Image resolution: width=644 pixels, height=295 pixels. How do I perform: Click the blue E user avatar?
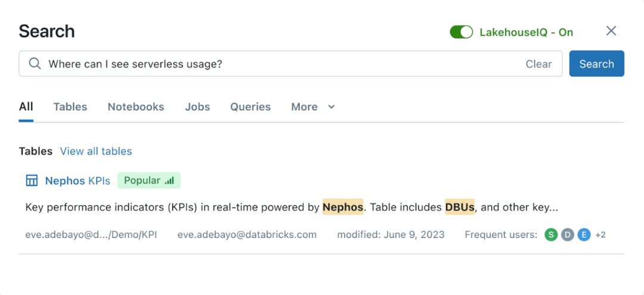pyautogui.click(x=584, y=235)
